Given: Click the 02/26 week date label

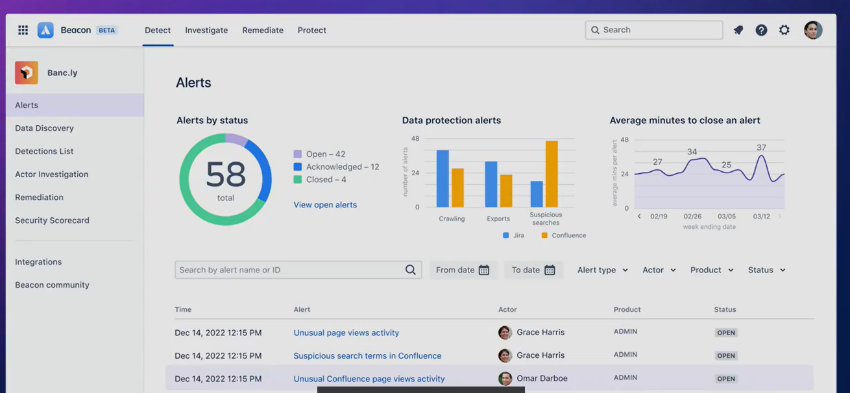Looking at the screenshot, I should [692, 216].
